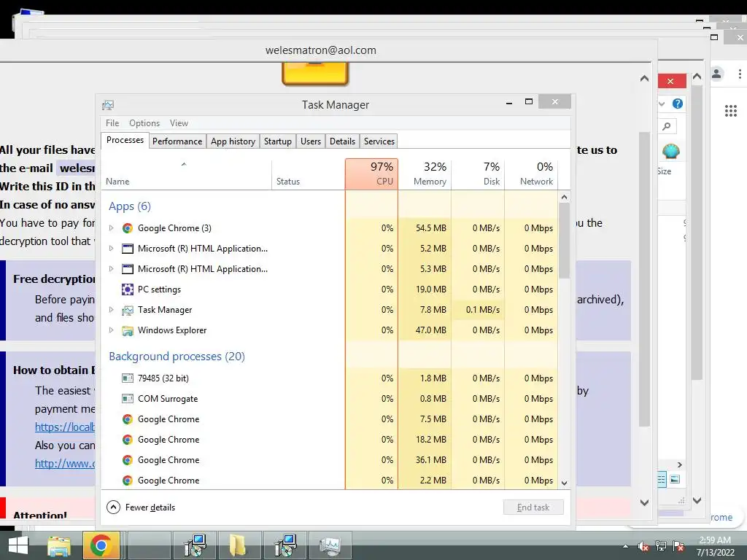The image size is (747, 560).
Task: Click the 79485 (32 bit) process icon
Action: [x=127, y=378]
